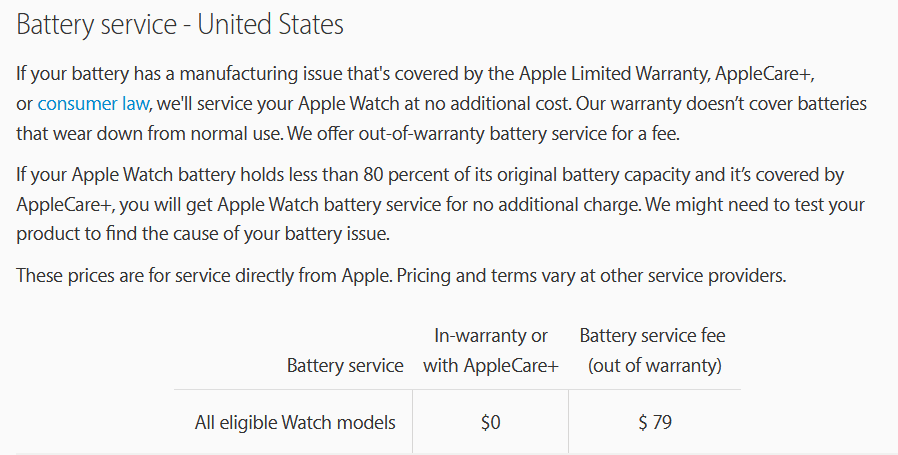Click the with AppleCare+ header line
This screenshot has width=898, height=455.
pyautogui.click(x=491, y=365)
